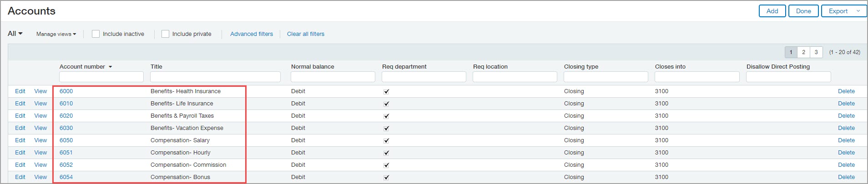The height and width of the screenshot is (184, 868).
Task: Go to page 2 of results
Action: (x=803, y=52)
